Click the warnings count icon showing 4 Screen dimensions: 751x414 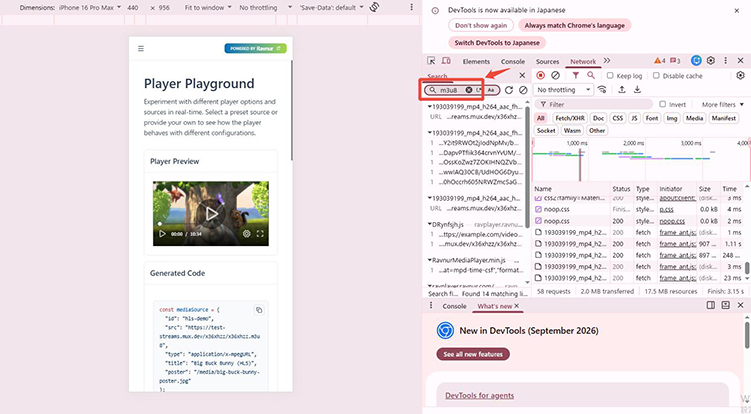[660, 60]
